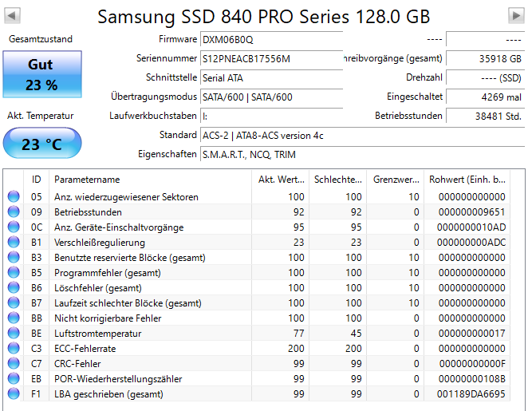Viewport: 532px width, 411px height.
Task: Click the Rohwert column header
Action: click(467, 180)
